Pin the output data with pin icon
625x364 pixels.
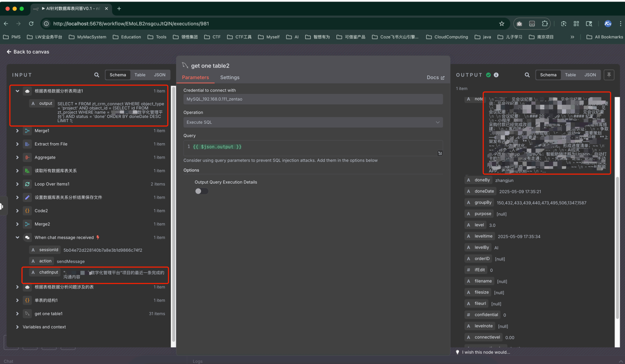point(609,75)
